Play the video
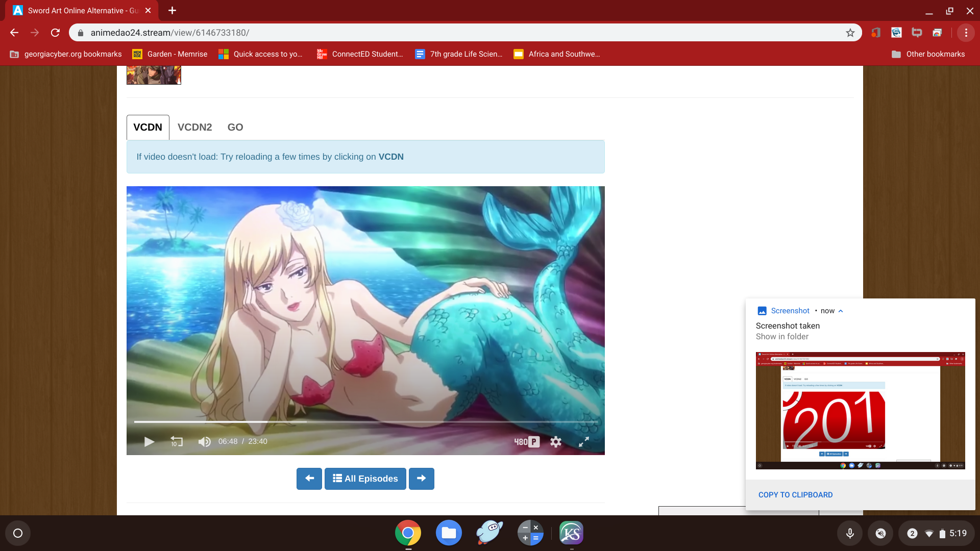The width and height of the screenshot is (980, 551). coord(149,442)
